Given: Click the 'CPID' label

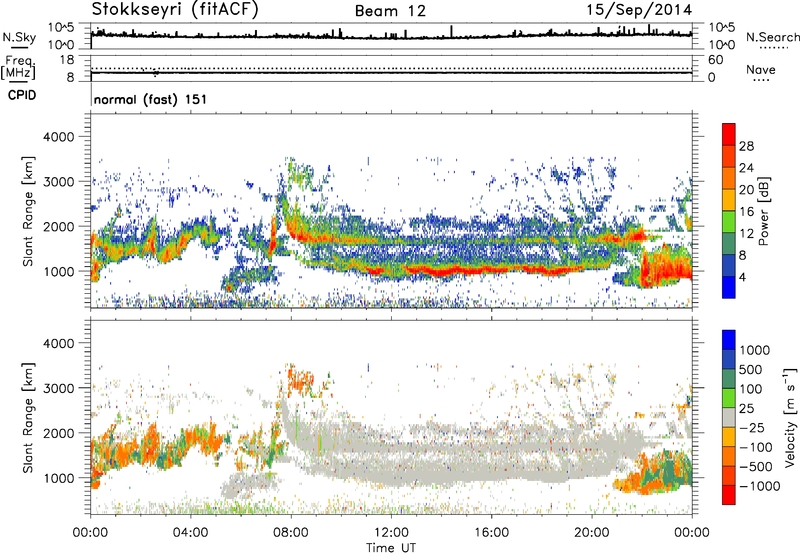Looking at the screenshot, I should click(22, 95).
